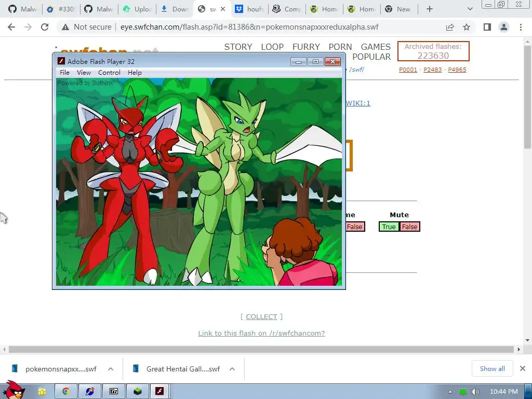532x399 pixels.
Task: Open the 7-Zip taskbar icon
Action: pyautogui.click(x=114, y=392)
